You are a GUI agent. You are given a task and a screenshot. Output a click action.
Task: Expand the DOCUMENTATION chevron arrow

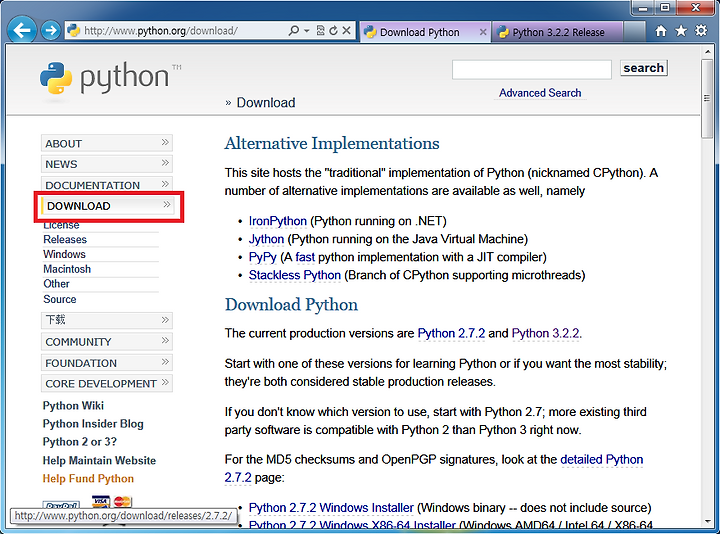click(x=165, y=184)
